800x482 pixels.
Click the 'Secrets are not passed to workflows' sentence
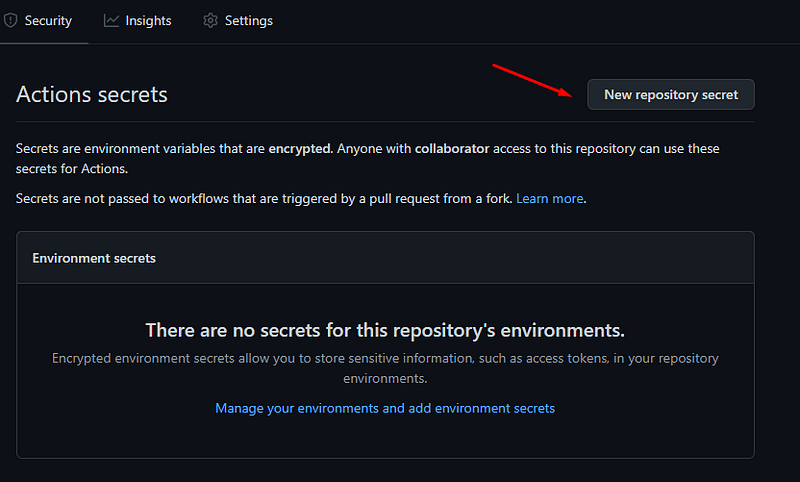pyautogui.click(x=264, y=198)
